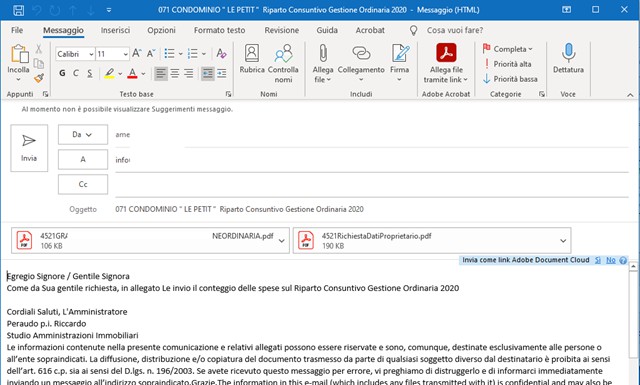Collapse the ribbon with the chevron
Screen dimensions: 640x385
coord(630,95)
